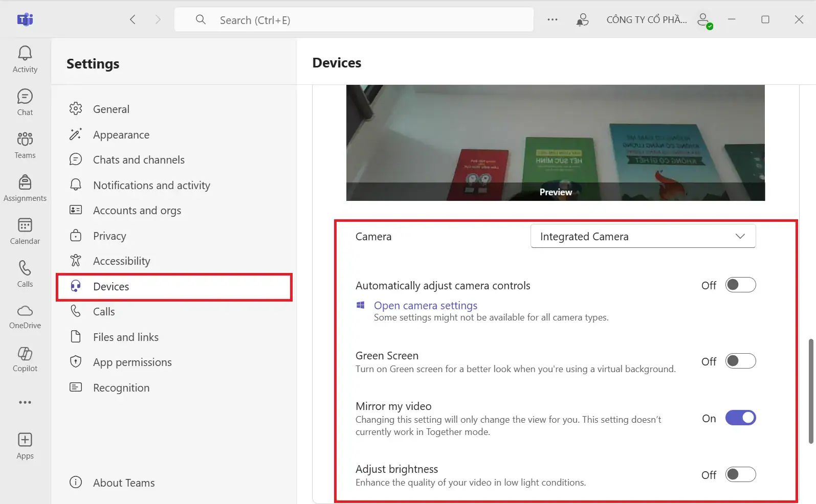Open the Apps plus icon
The height and width of the screenshot is (504, 816).
[25, 446]
